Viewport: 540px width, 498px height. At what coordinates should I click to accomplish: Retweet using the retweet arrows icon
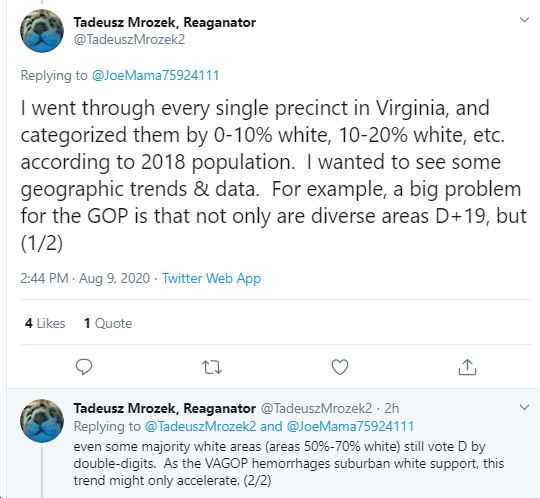[x=212, y=367]
